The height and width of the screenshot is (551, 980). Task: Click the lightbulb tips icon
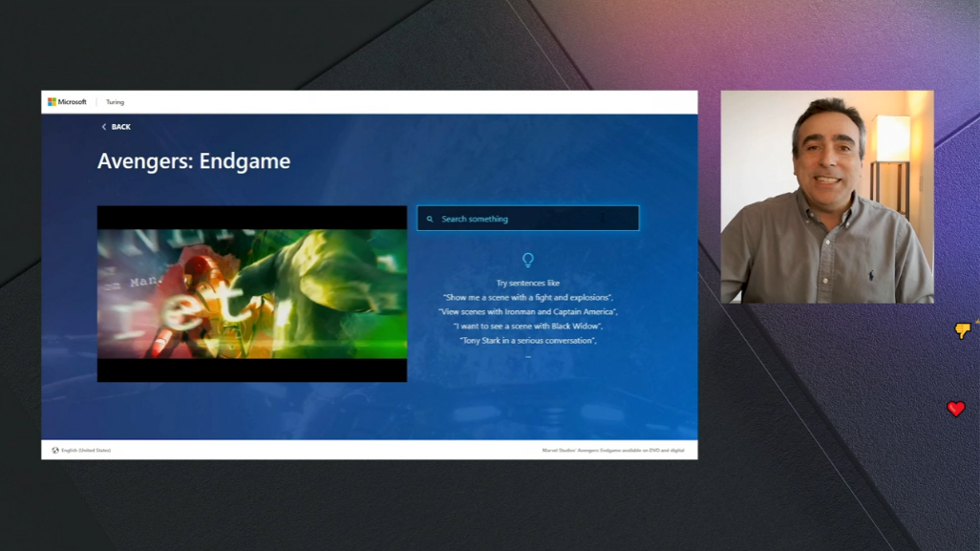[528, 260]
